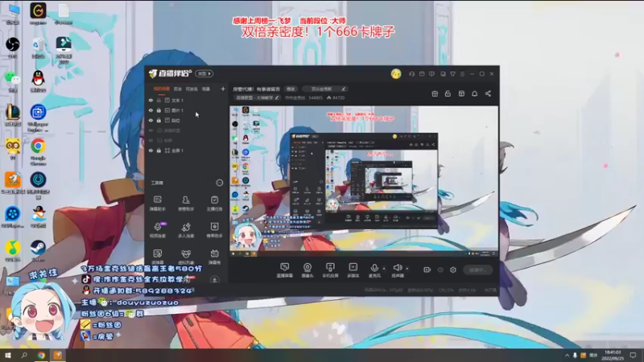
Task: Add 多媒体 media source
Action: pos(353,270)
